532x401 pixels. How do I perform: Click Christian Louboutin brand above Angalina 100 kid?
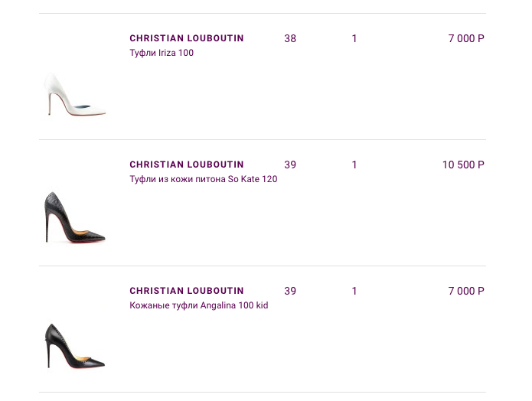pos(187,291)
